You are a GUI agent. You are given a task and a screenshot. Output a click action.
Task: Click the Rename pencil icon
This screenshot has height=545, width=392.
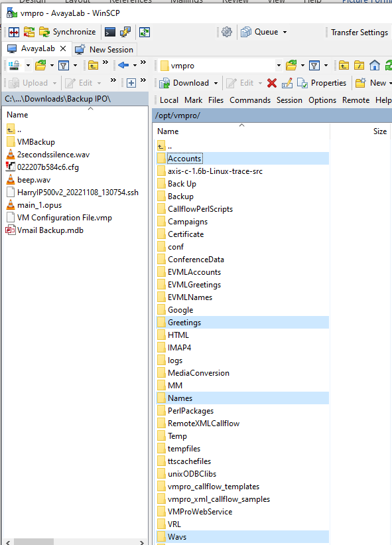pos(287,83)
